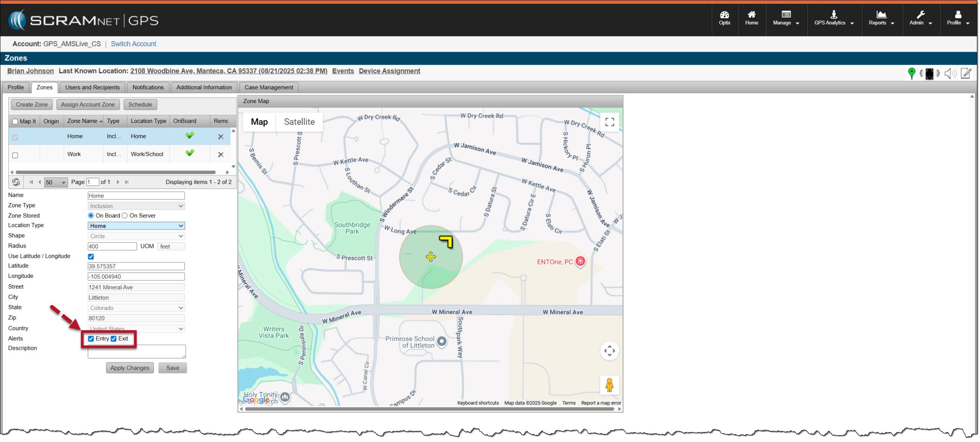Switch map to Satellite view

point(299,122)
